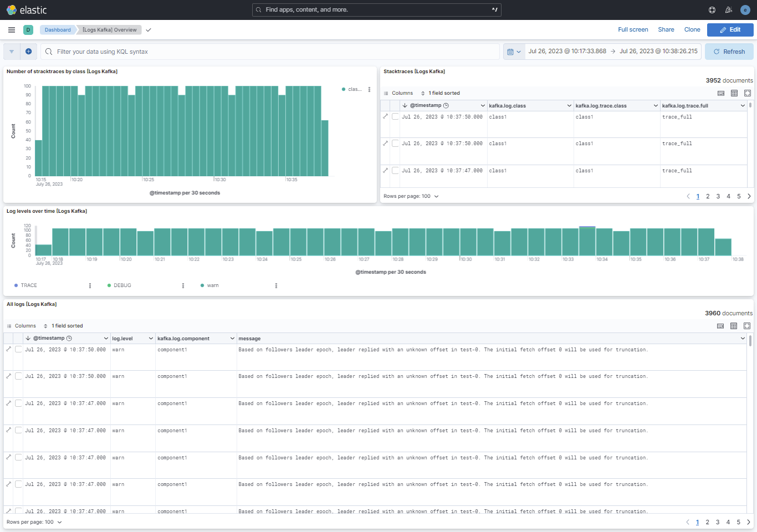757x532 pixels.
Task: Check Stacktraces row with timestamp 10:37:47.000
Action: (395, 170)
